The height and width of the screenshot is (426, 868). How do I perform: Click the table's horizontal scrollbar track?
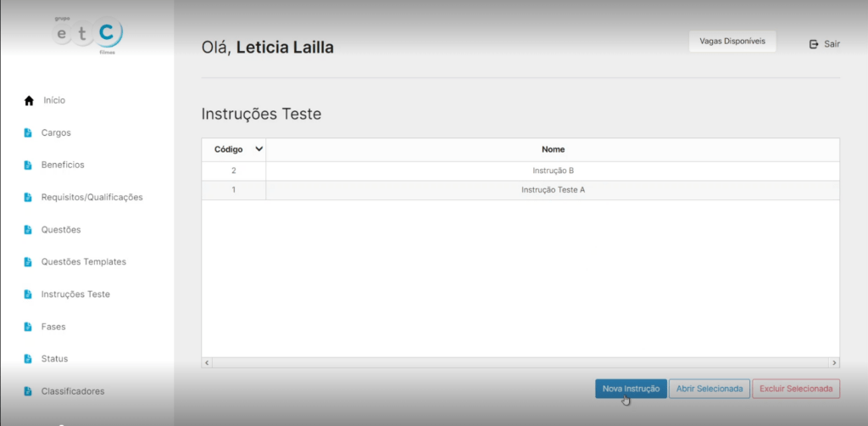(520, 362)
